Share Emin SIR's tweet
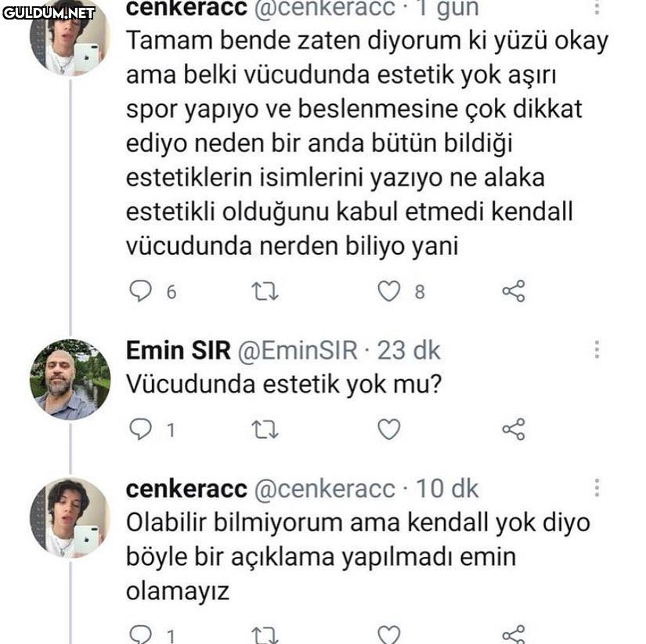The width and height of the screenshot is (646, 644). point(513,429)
